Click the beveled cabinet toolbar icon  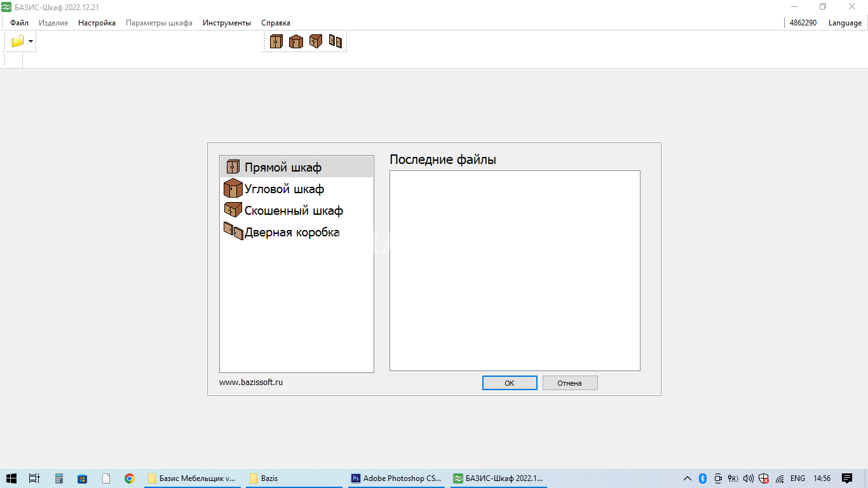[315, 42]
